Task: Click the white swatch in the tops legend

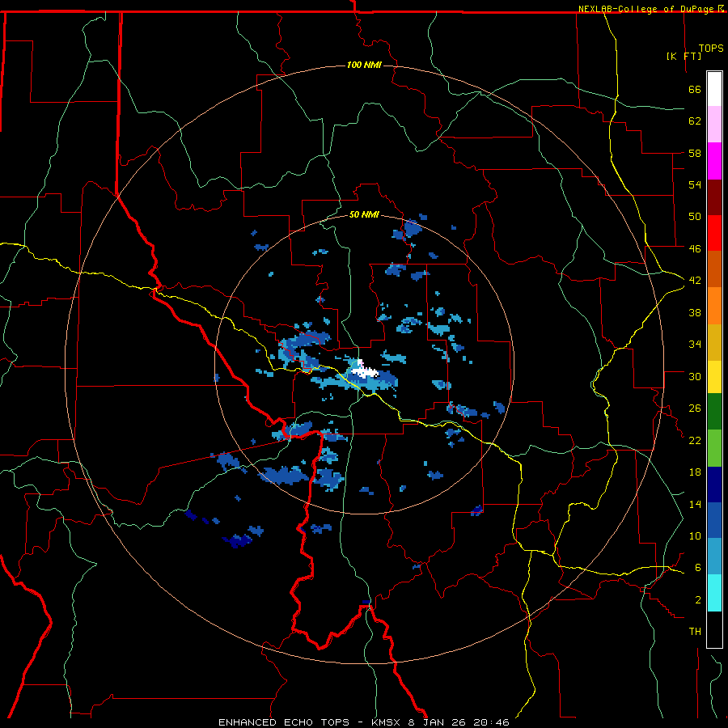Action: click(714, 89)
